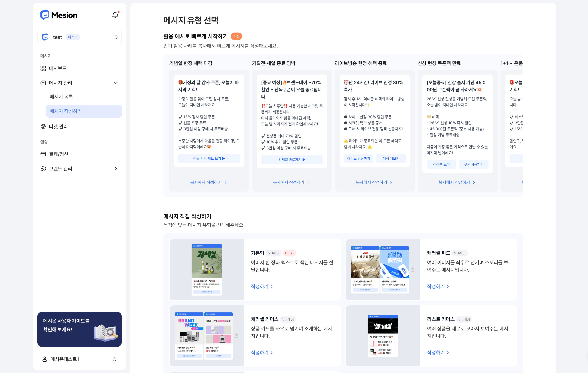Click 작성하기 for 리스트 커머스

click(438, 352)
